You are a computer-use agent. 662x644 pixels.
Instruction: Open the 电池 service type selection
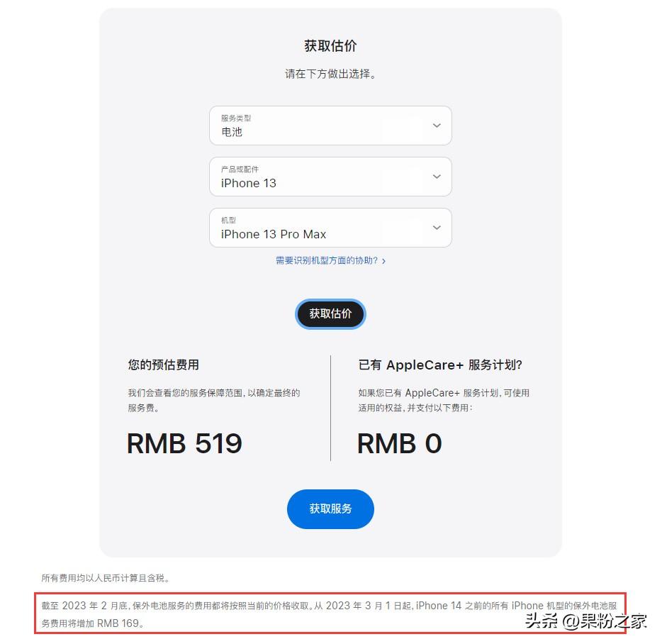330,126
